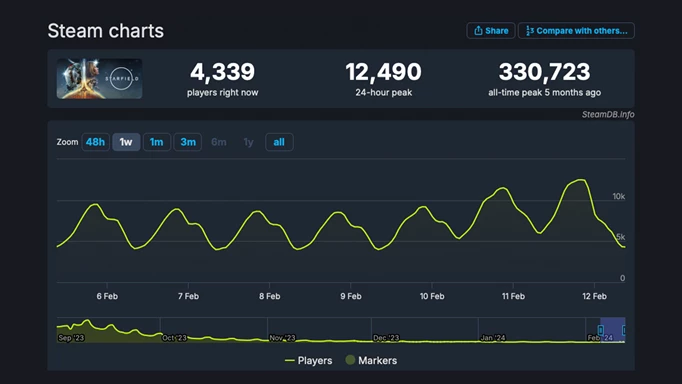Image resolution: width=682 pixels, height=384 pixels.
Task: Switch zoom to 1m
Action: tap(157, 142)
